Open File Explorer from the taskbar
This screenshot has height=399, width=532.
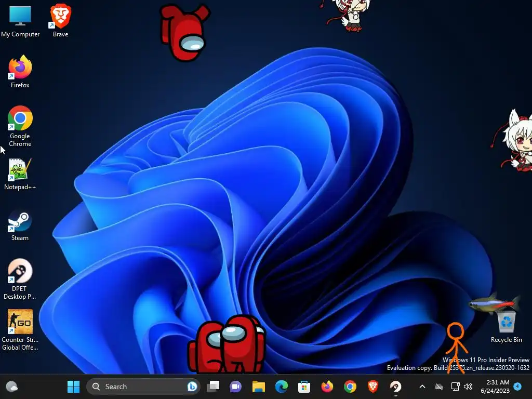click(x=259, y=387)
